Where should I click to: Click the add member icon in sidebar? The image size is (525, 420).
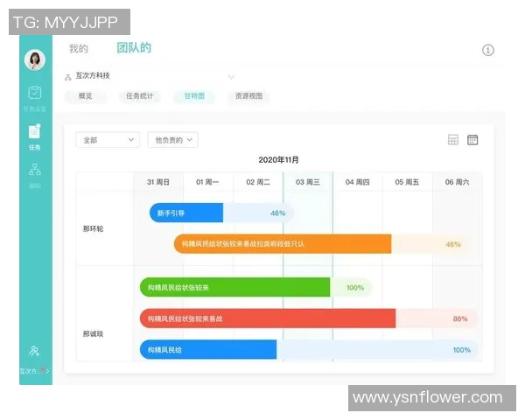coord(34,351)
